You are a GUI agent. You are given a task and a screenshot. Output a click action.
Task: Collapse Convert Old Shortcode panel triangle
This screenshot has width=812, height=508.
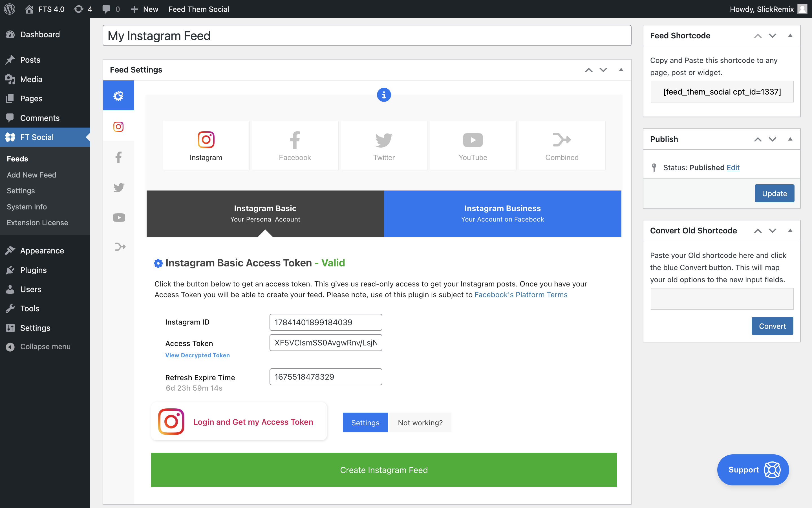click(790, 230)
